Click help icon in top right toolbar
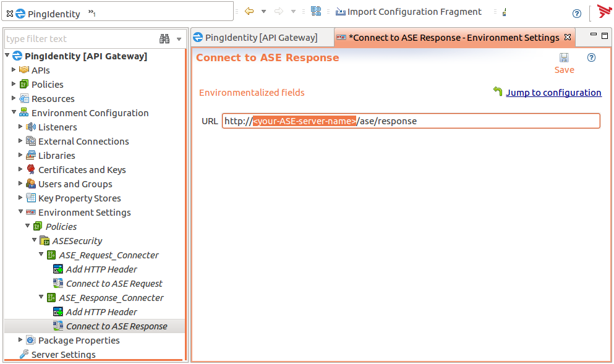This screenshot has width=614, height=364. (x=576, y=14)
